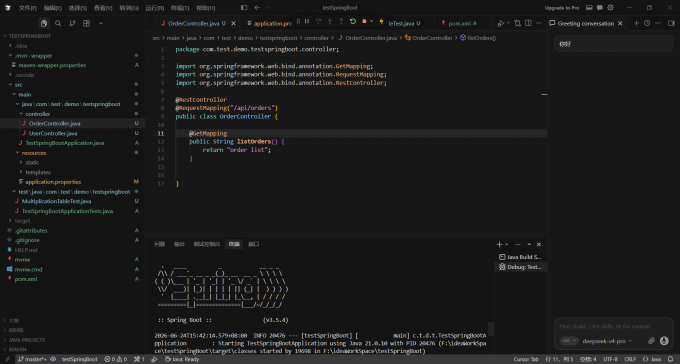Collapse the src folder
The image size is (680, 364).
coord(72,85)
